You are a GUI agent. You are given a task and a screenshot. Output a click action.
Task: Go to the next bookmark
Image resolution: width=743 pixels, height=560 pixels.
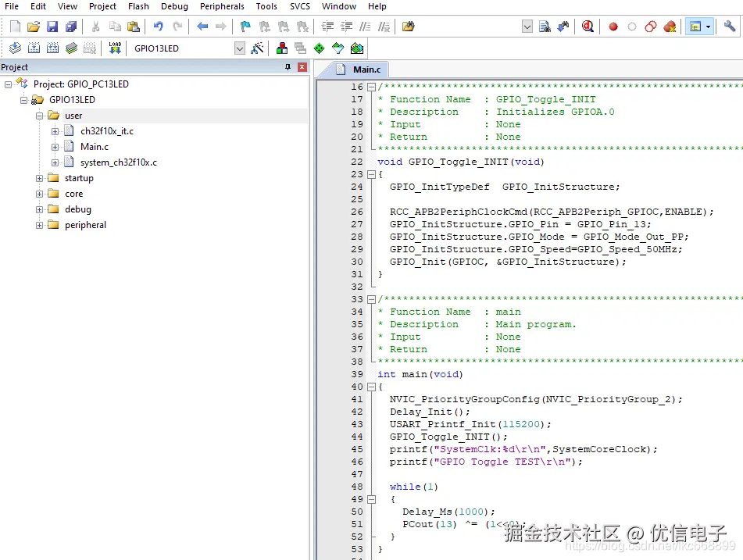[284, 27]
